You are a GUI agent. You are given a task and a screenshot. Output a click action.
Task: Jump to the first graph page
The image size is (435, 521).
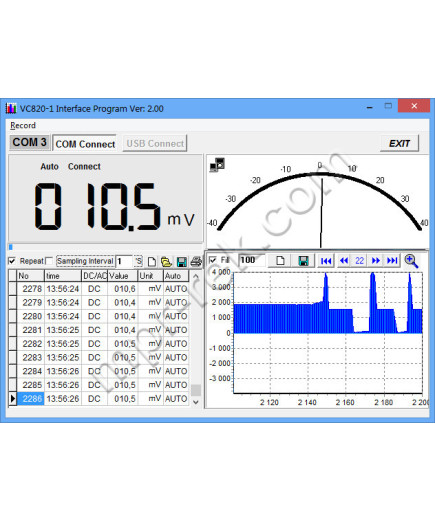326,261
